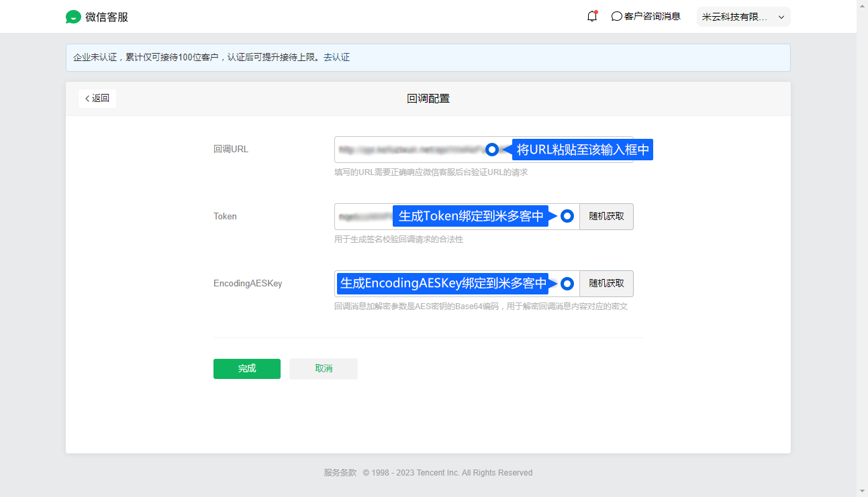Open the 服务条款 footer link
This screenshot has height=497, width=868.
pyautogui.click(x=340, y=473)
